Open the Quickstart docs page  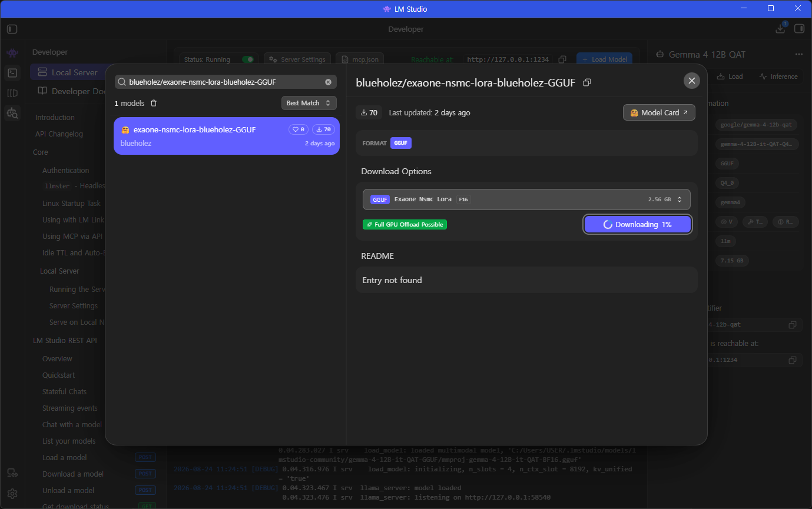[59, 375]
